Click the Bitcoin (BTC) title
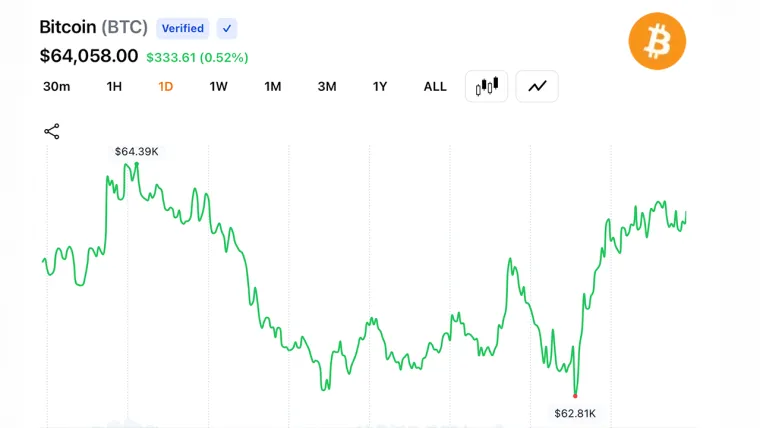The image size is (760, 428). pos(94,27)
